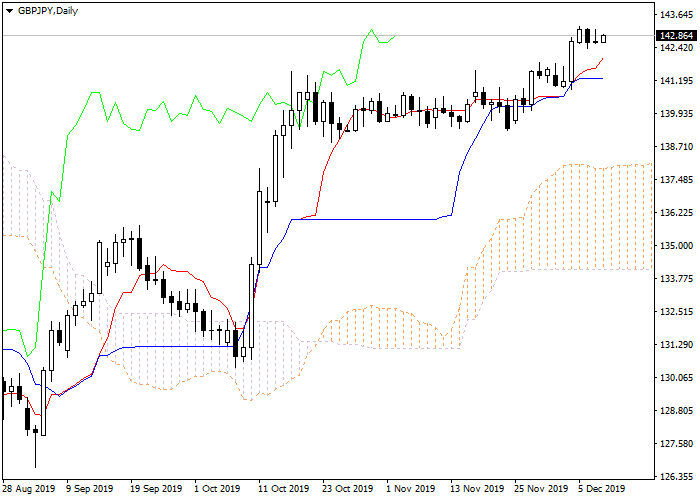700x500 pixels.
Task: Click the 25 Nov 2019 date label
Action: (x=541, y=489)
